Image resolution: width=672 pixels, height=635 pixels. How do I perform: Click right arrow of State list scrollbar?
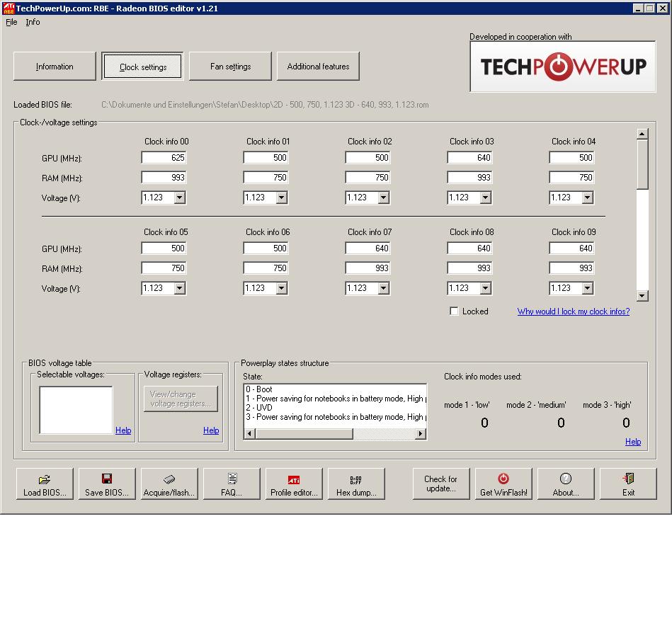click(421, 434)
